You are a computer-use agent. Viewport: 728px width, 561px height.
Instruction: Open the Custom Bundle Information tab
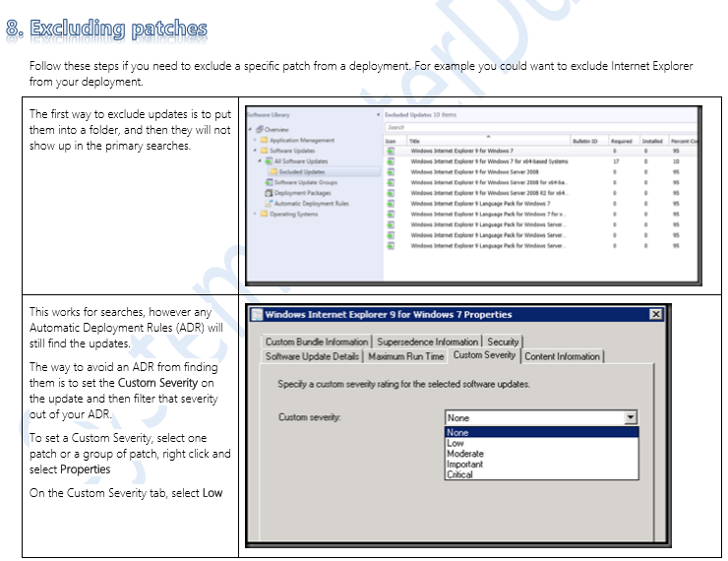[317, 342]
